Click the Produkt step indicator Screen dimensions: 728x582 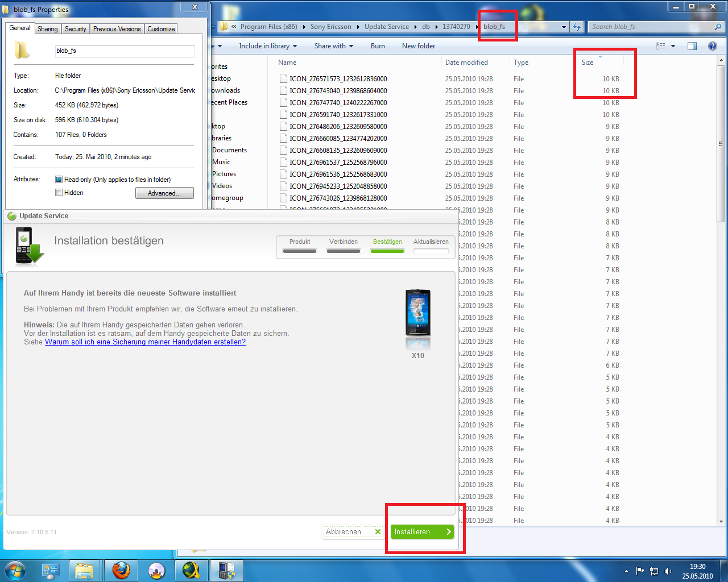coord(300,246)
